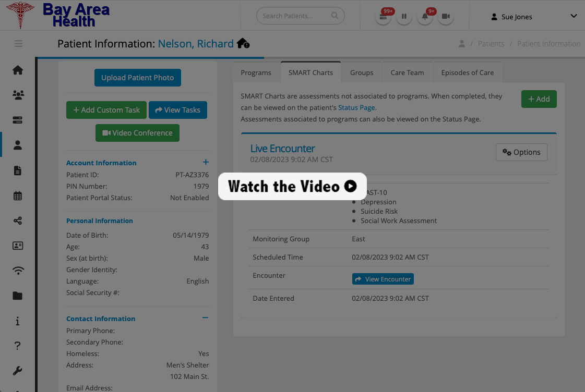Screen dimensions: 585x392
Task: Expand the Account Information section
Action: click(x=206, y=163)
